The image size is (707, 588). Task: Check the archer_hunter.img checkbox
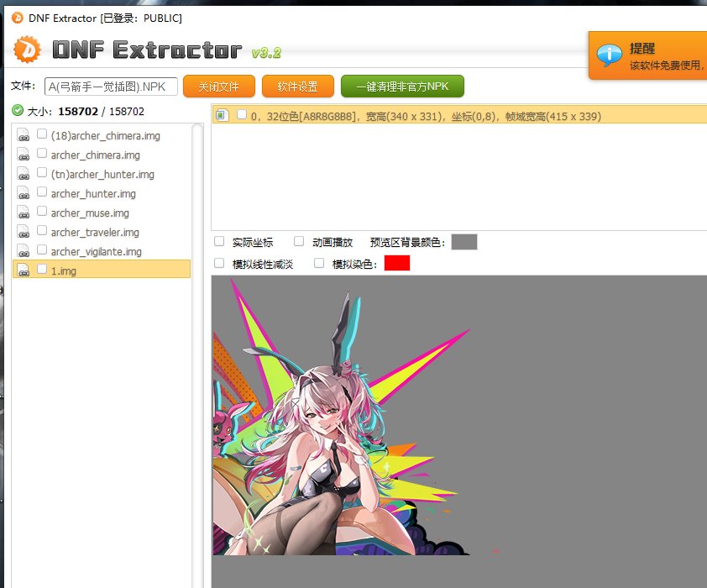click(42, 192)
